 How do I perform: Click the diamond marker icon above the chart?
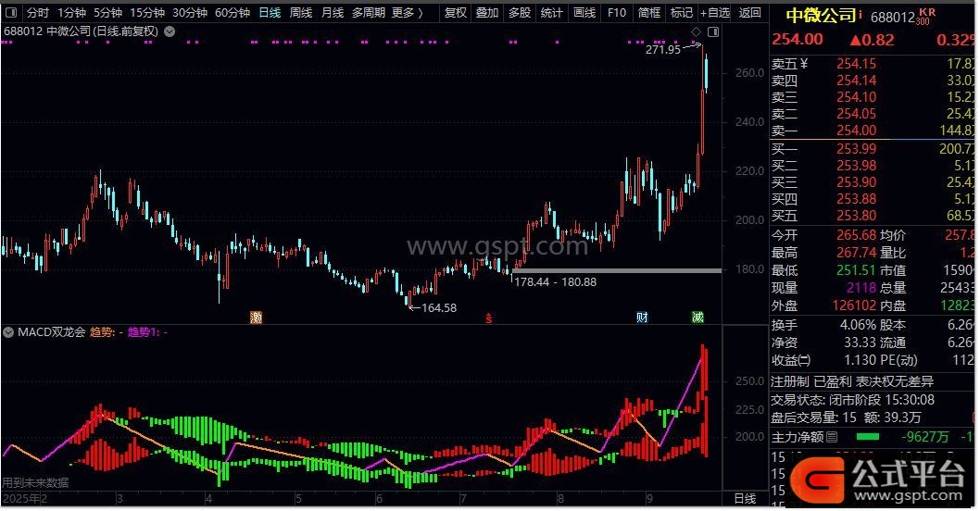[x=697, y=32]
